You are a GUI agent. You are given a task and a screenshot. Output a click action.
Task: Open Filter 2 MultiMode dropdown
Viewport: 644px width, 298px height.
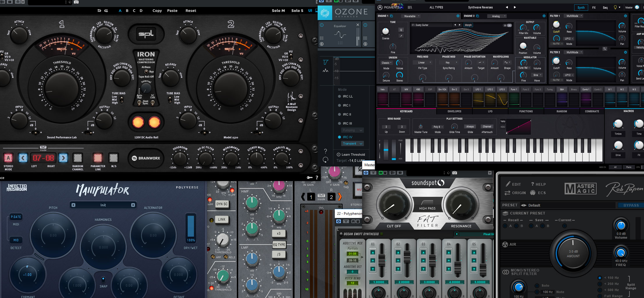pos(574,52)
